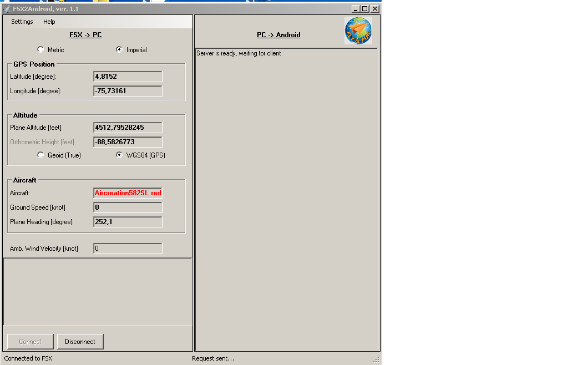Click the 'Amb. Wind Velocity [knot]' label
The image size is (588, 365).
coord(44,249)
